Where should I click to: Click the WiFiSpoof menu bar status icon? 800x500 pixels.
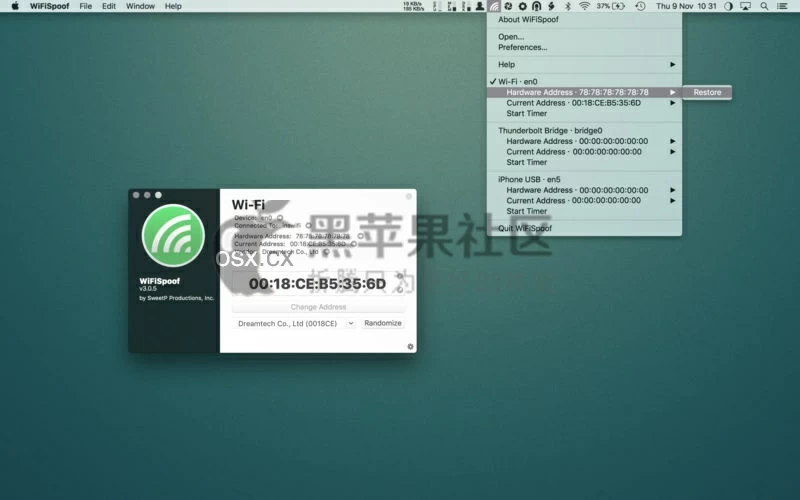coord(494,6)
